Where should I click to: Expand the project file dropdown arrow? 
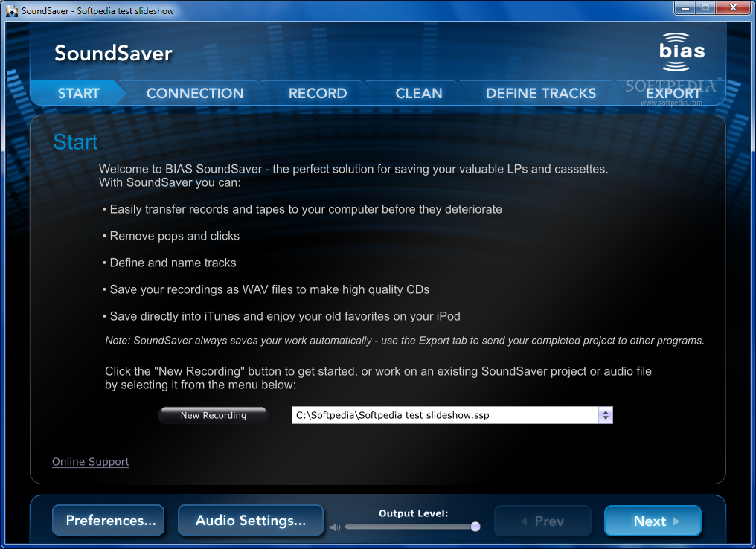(x=606, y=416)
